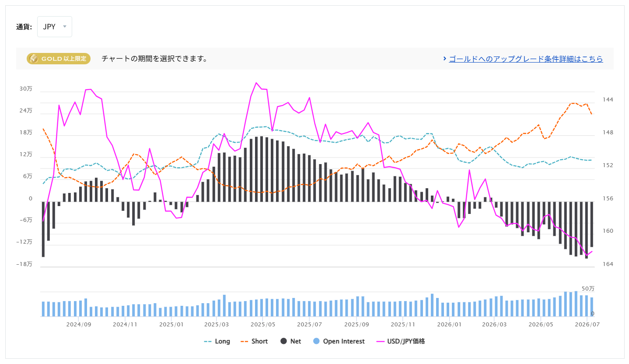Click the −18万 left axis label
The height and width of the screenshot is (364, 629).
pos(24,264)
